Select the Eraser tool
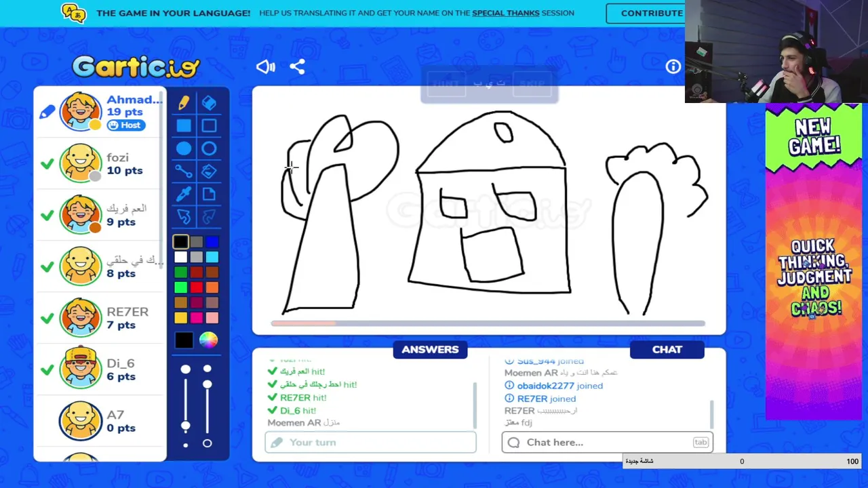 tap(209, 102)
